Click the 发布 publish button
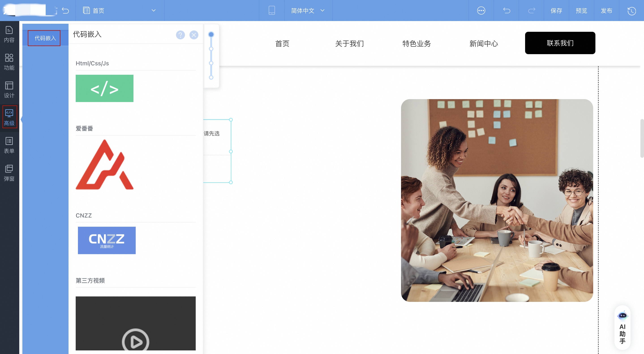The image size is (644, 354). tap(606, 11)
